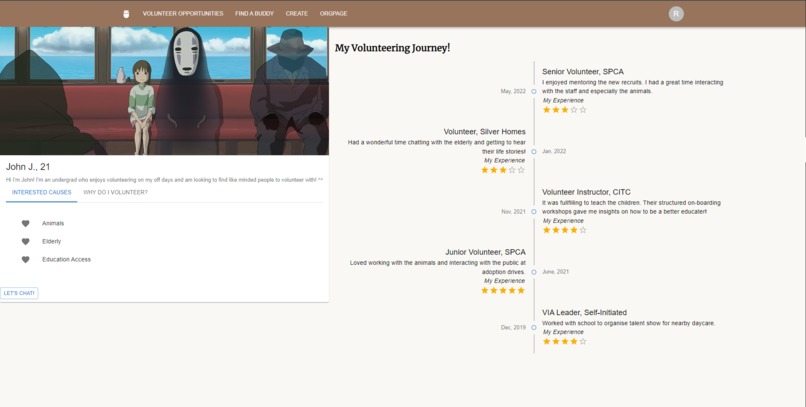Click the heart icon beside Elderly

click(25, 241)
